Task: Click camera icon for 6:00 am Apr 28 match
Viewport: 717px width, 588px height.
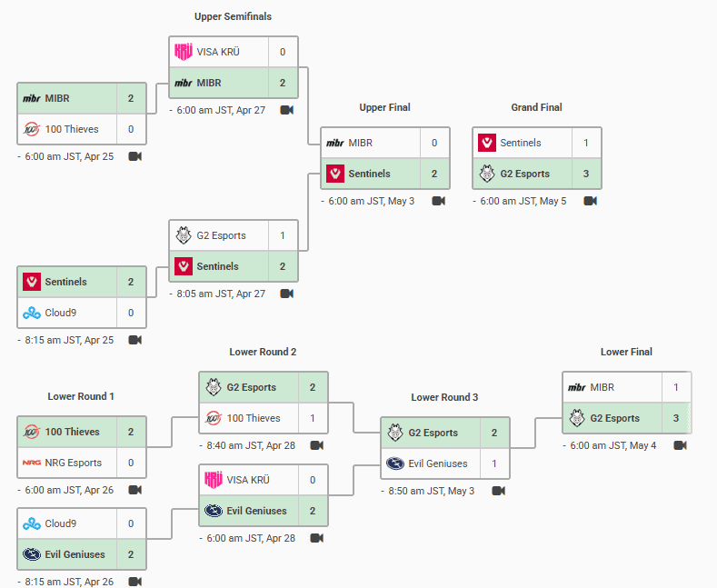Action: 317,538
